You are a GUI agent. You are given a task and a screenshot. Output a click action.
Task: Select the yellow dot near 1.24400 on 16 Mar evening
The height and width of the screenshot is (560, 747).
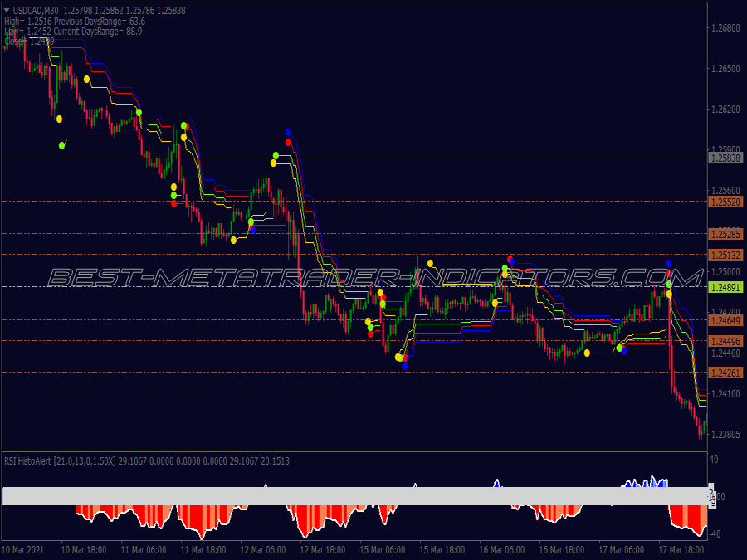point(587,353)
